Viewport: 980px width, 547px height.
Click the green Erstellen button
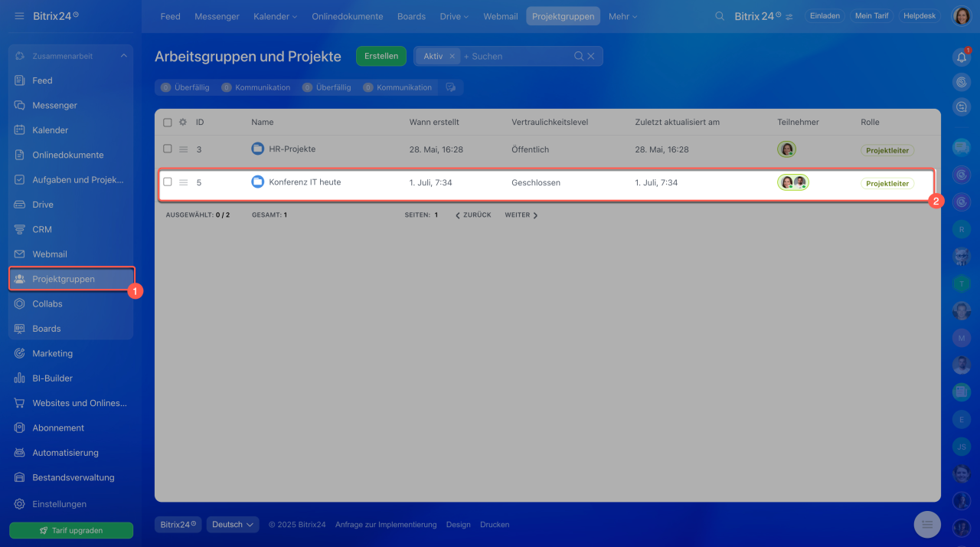[381, 56]
